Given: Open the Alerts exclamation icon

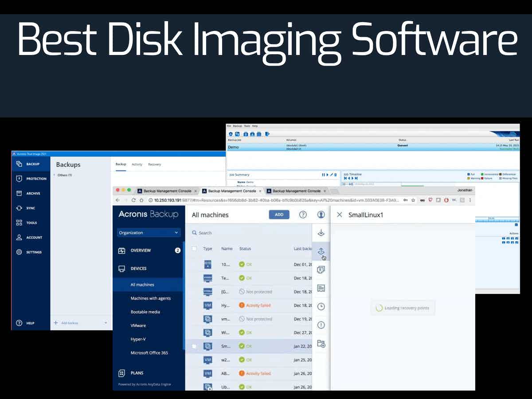Looking at the screenshot, I should point(321,325).
